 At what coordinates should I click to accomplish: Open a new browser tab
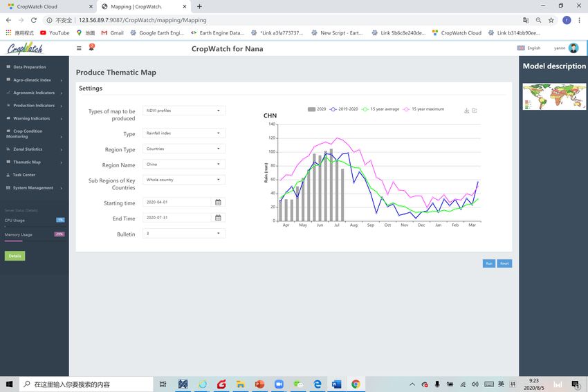point(199,7)
